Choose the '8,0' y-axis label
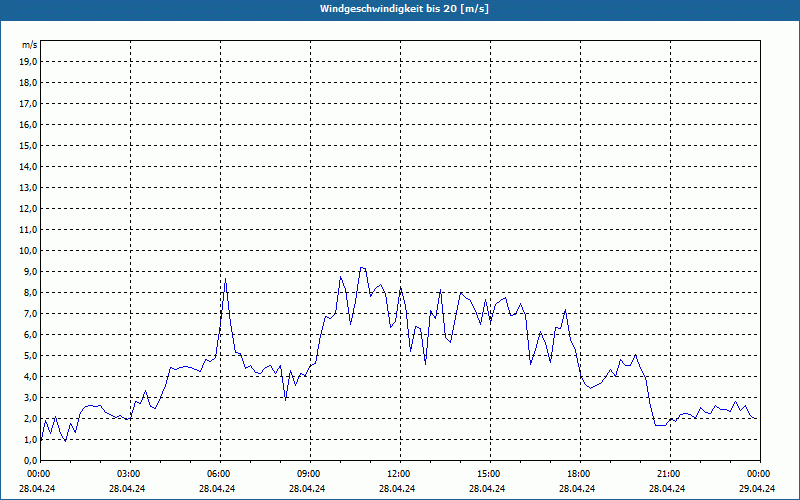This screenshot has height=500, width=800. coord(31,292)
